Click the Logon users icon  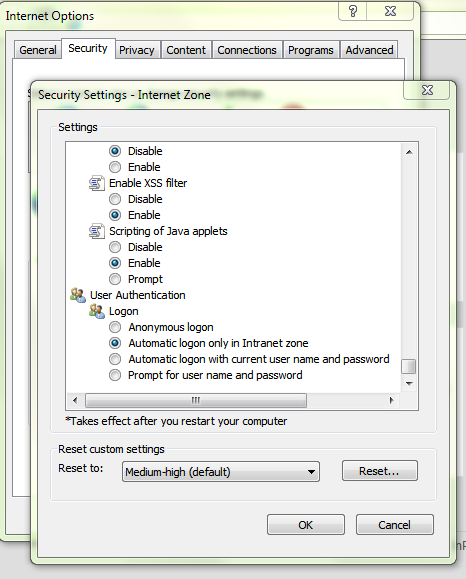tap(97, 311)
